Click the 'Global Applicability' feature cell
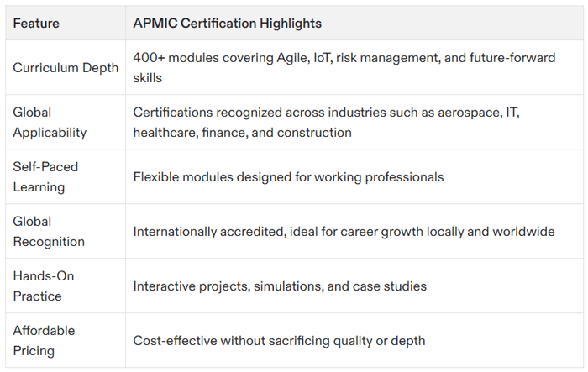Viewport: 588px width, 372px height. click(50, 122)
